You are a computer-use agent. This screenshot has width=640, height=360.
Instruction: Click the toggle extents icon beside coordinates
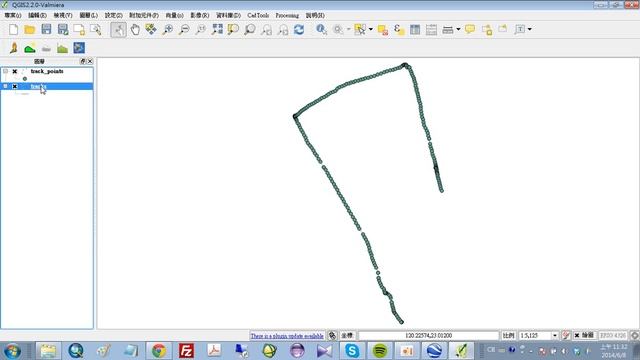332,336
